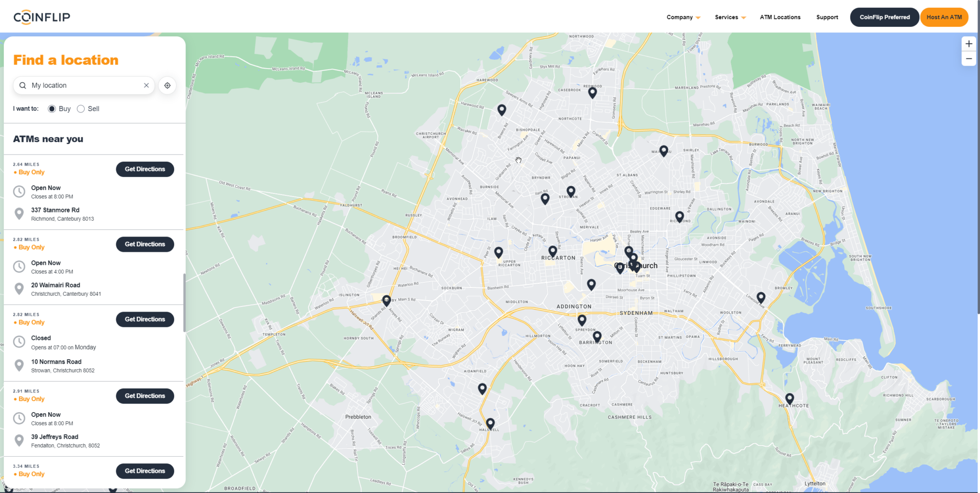Clear the My location search field
The image size is (980, 493).
pos(146,85)
